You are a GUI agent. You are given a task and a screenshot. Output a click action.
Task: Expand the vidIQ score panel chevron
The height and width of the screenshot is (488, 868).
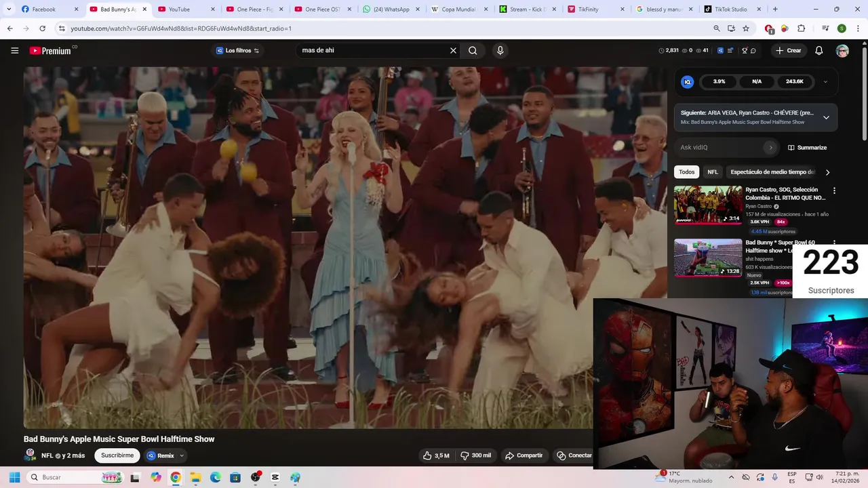click(825, 81)
